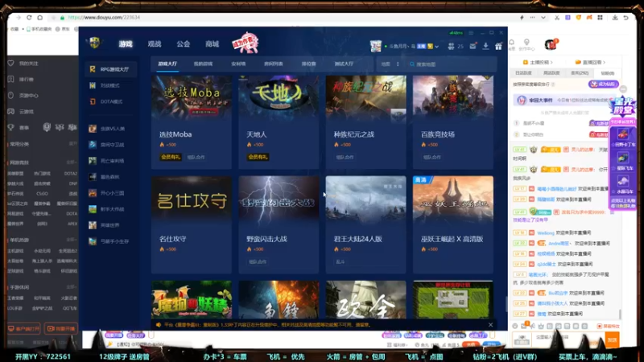This screenshot has height=362, width=644.
Task: Click the platform shield logo icon
Action: click(94, 43)
